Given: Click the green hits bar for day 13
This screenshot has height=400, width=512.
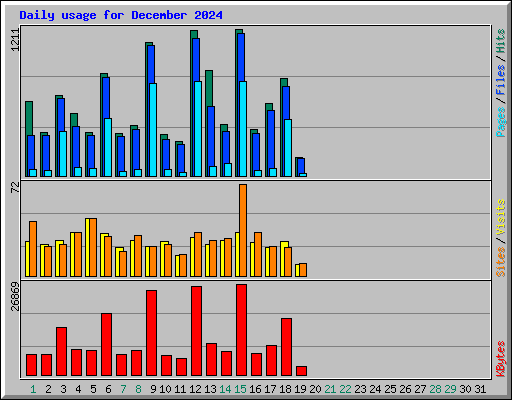Looking at the screenshot, I should [x=209, y=88].
